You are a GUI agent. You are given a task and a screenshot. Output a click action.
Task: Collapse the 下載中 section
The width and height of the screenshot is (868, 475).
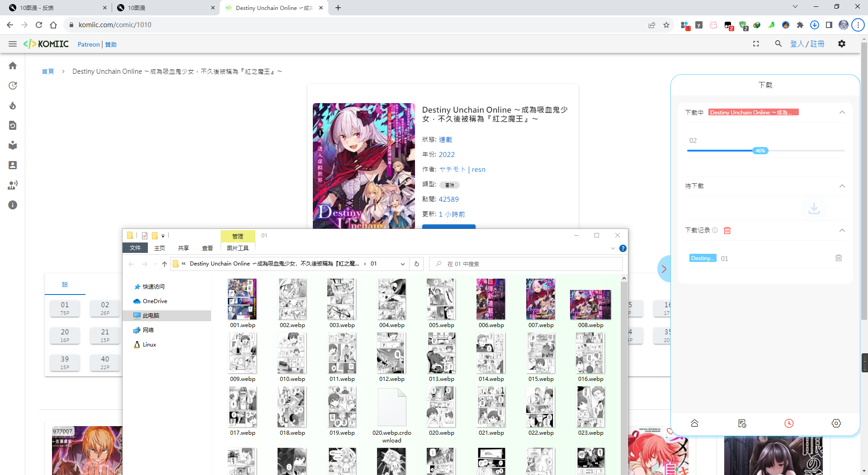click(842, 112)
